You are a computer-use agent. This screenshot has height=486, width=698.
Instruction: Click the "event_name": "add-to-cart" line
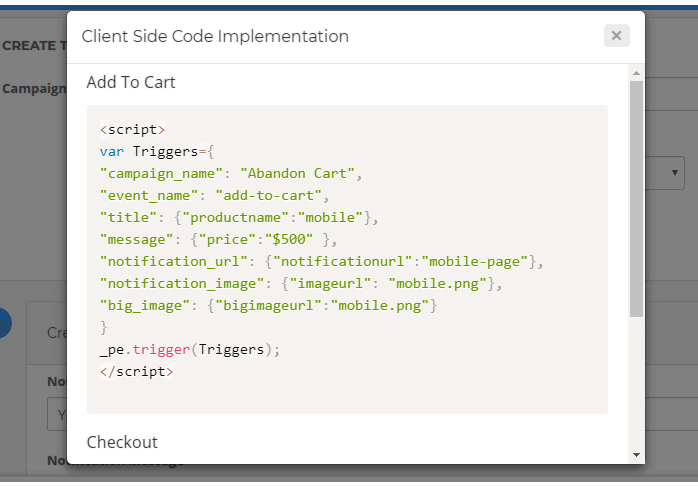(x=215, y=195)
